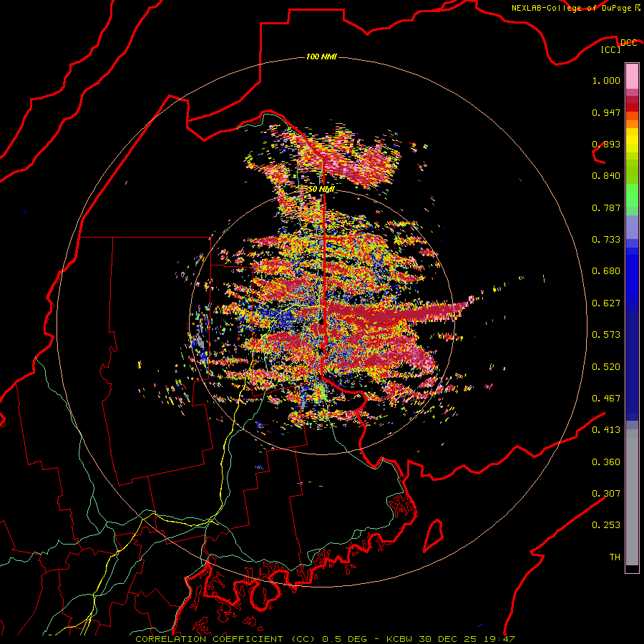
Task: Click the 0.467 scale value
Action: click(606, 399)
